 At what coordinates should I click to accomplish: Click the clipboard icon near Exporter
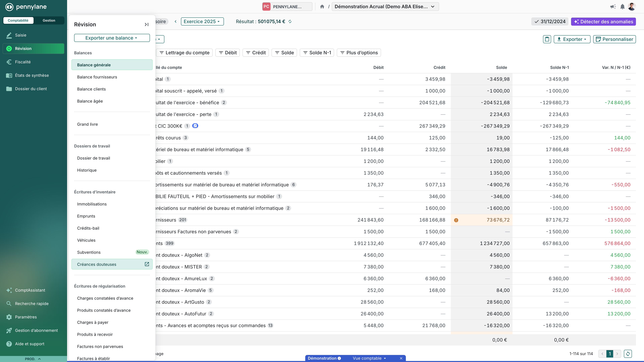[547, 39]
